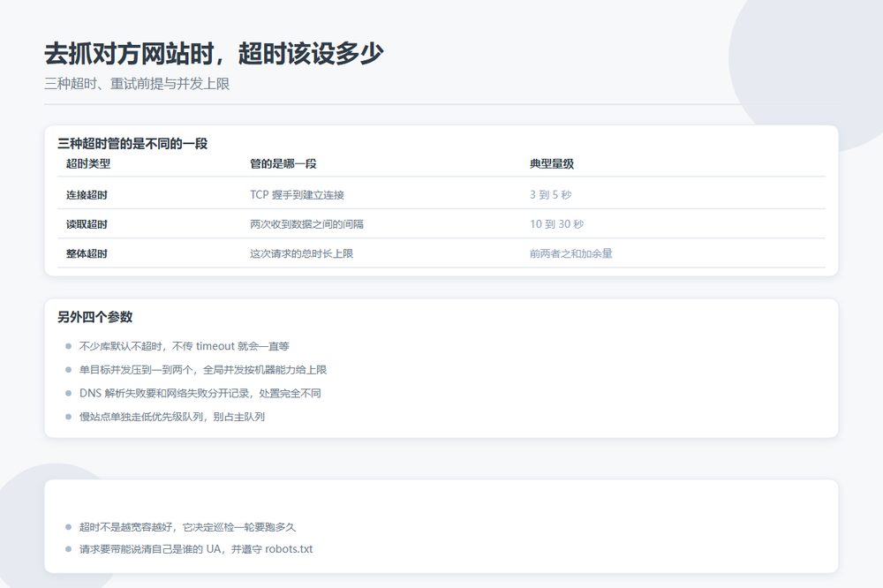Click the 管的是哪一段 column header
This screenshot has width=883, height=588.
tap(283, 164)
